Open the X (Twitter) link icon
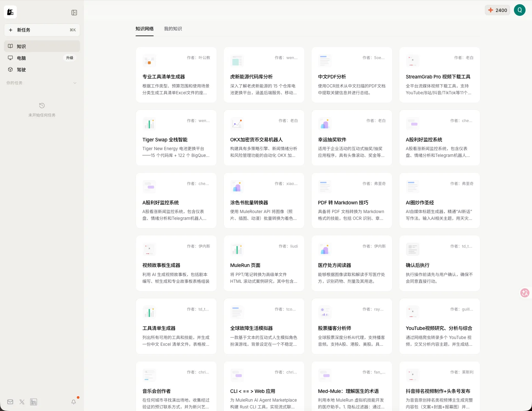 (22, 402)
